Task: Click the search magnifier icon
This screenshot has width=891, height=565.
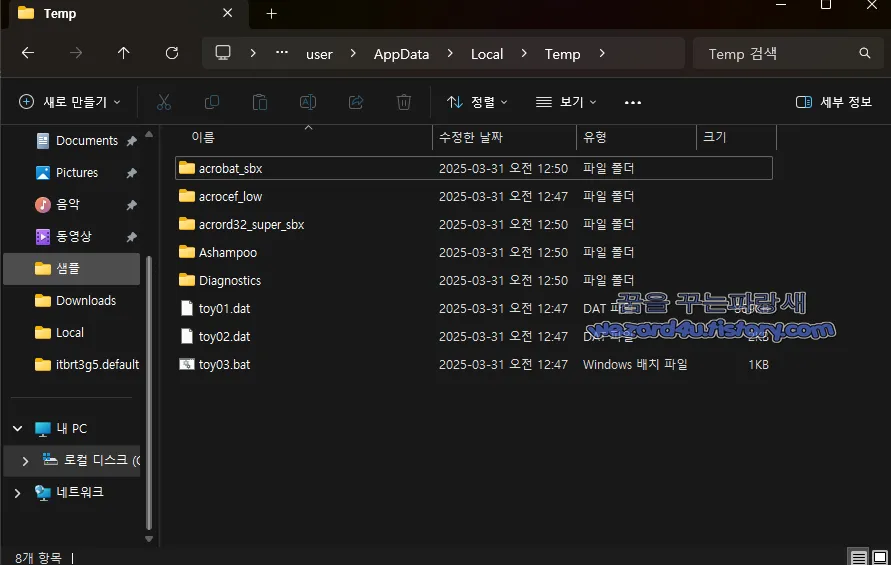Action: [x=865, y=53]
